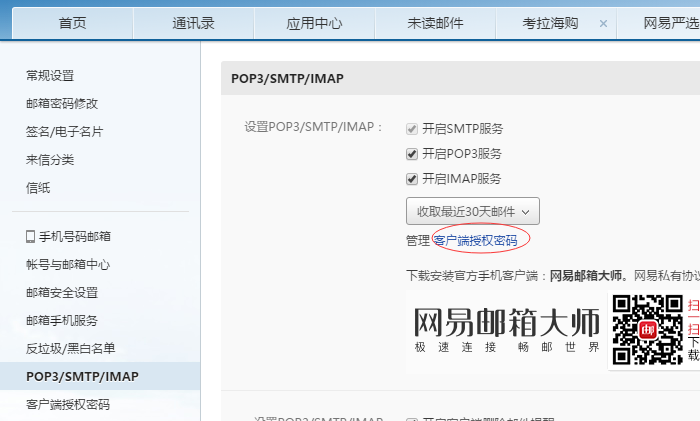
Task: Go to 邮箱安全设置
Action: [x=62, y=292]
